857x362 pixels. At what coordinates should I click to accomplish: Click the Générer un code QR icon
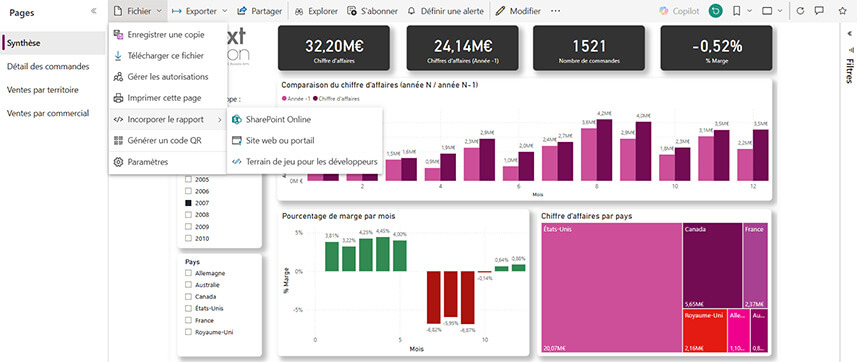tap(118, 141)
